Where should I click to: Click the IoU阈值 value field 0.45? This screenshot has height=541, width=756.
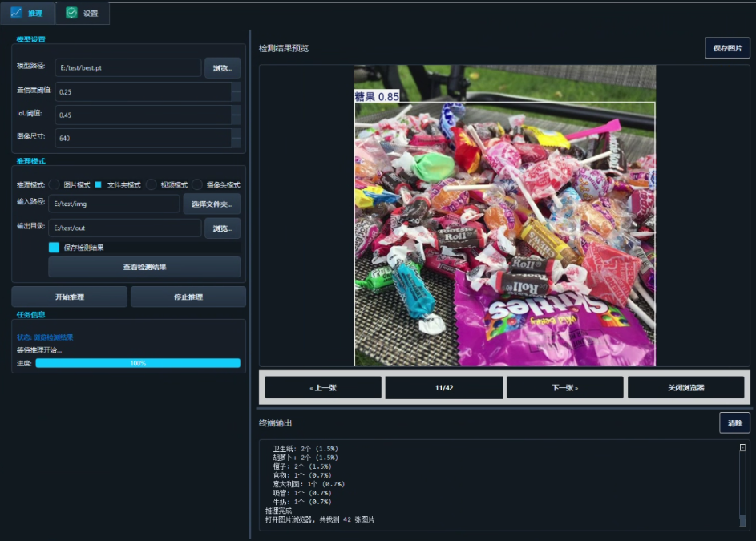point(144,115)
